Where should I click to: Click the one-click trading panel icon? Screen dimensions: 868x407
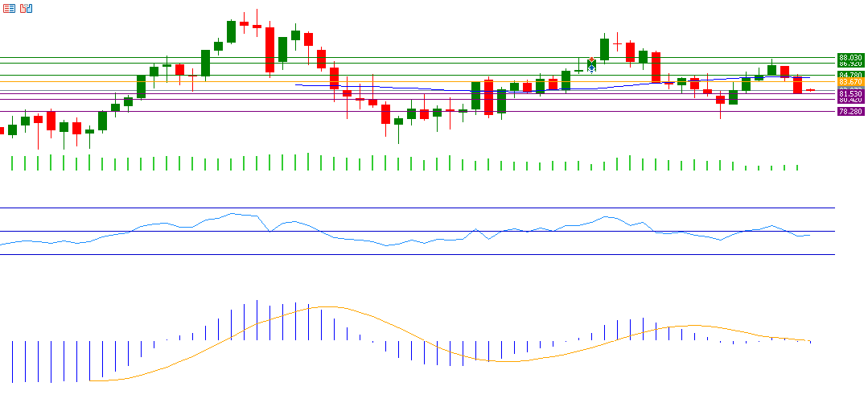pyautogui.click(x=27, y=8)
